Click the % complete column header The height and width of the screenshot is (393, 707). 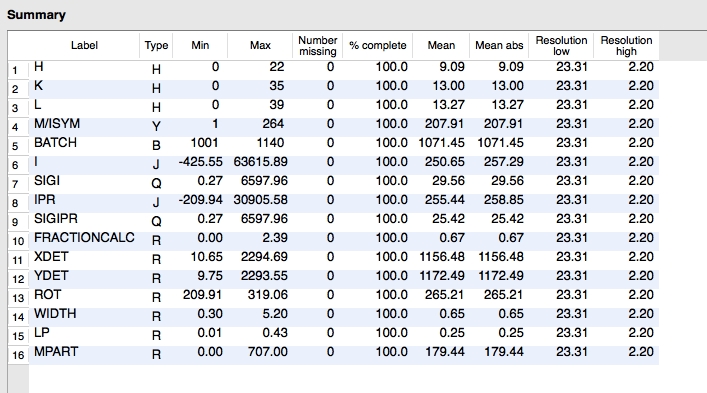pyautogui.click(x=378, y=46)
